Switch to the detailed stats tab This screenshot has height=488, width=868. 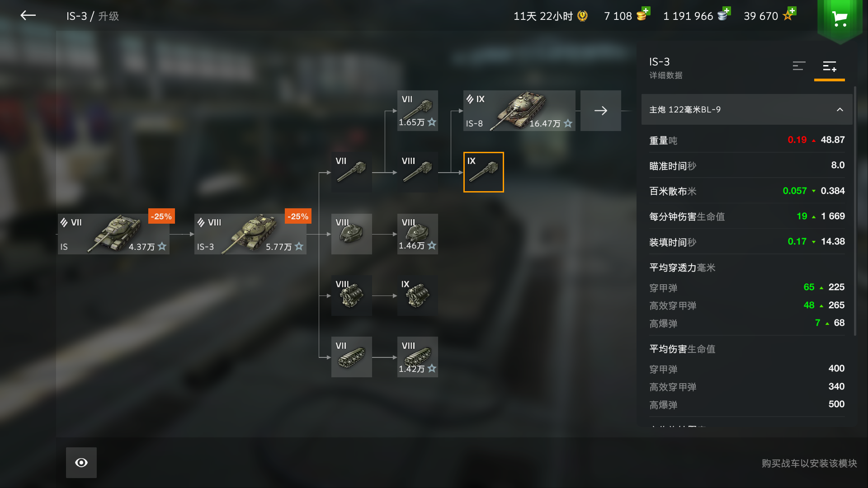(829, 66)
